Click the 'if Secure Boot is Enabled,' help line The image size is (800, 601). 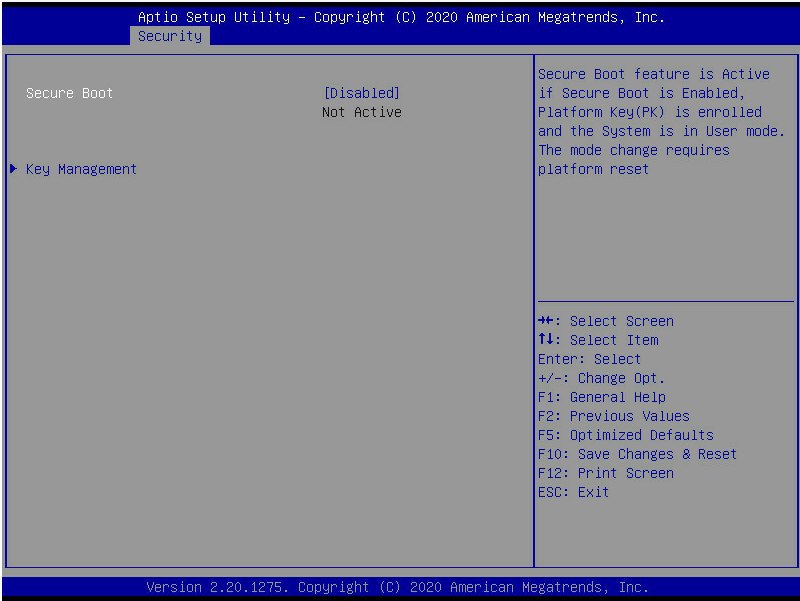click(642, 93)
